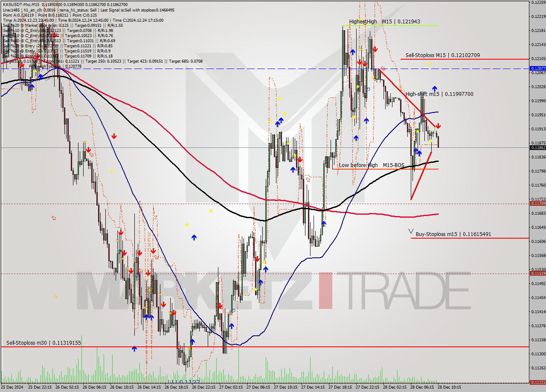Click the line with Target:0.11221 R/R:0.85
This screenshot has width=546, height=392.
tap(58, 46)
